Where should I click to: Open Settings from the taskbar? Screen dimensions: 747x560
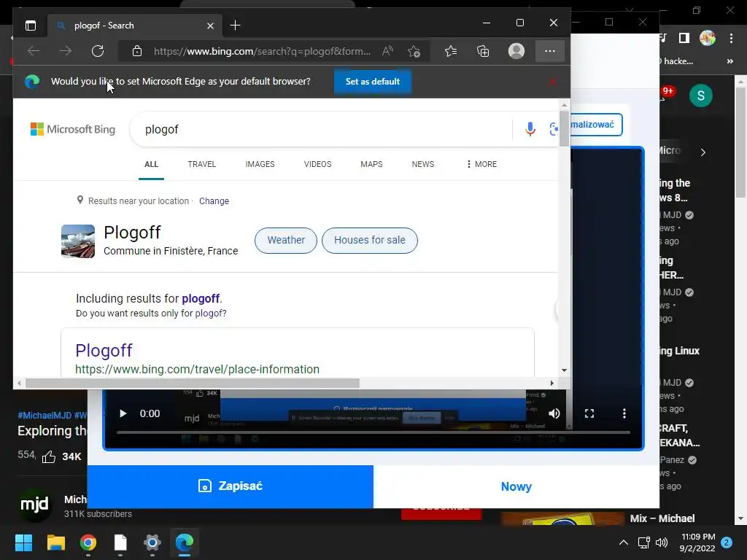[152, 542]
